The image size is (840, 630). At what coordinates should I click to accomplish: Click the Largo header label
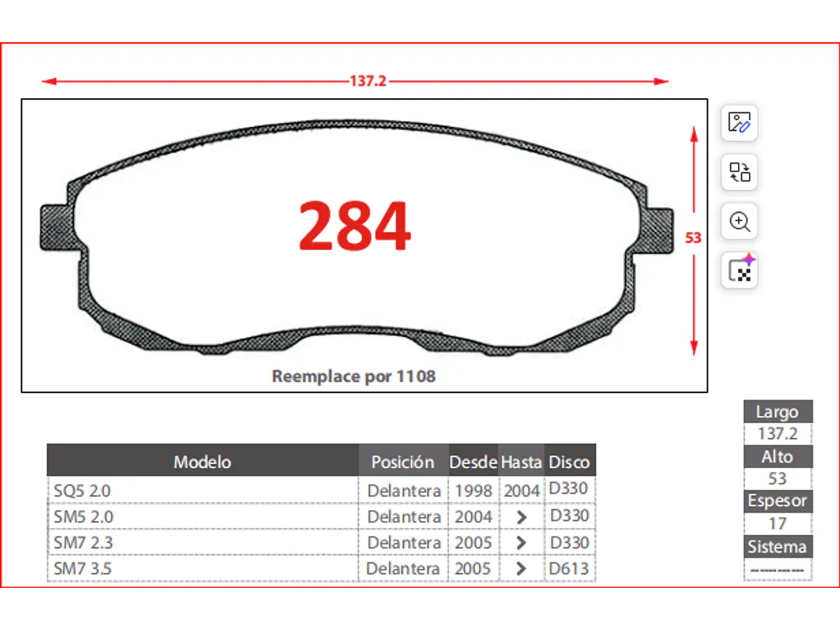(x=777, y=411)
